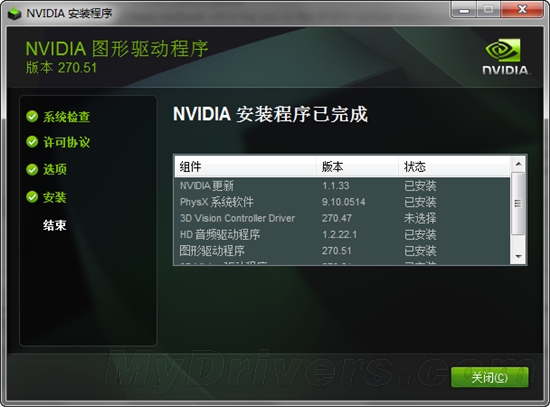Click the component list scrollbar thumb
Screen dimensions: 550x407
[518, 204]
